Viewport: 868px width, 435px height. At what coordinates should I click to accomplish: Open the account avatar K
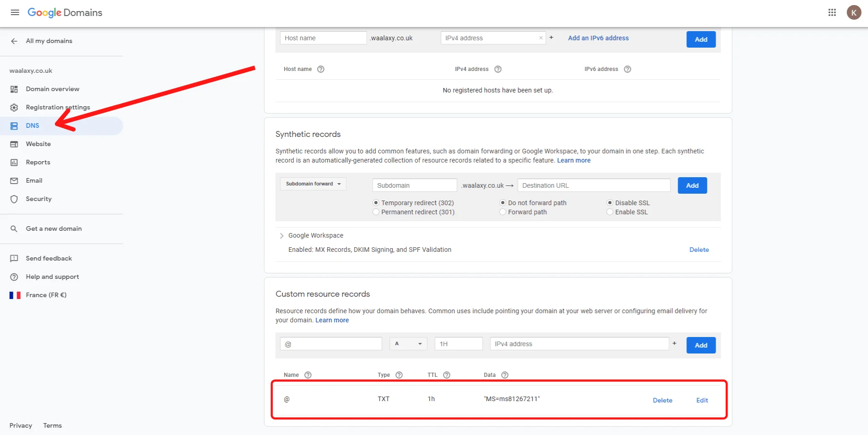854,12
